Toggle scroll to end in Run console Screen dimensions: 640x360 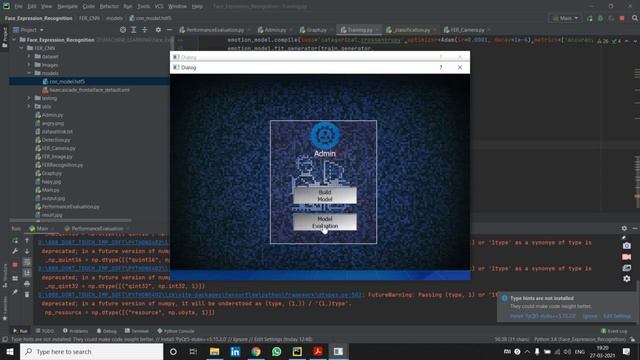(27, 273)
